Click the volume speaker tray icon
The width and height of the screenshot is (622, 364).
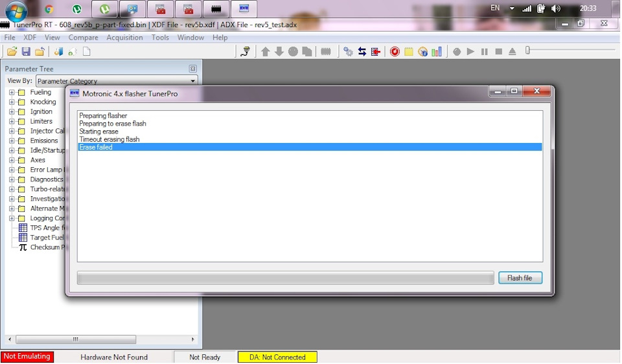(556, 8)
